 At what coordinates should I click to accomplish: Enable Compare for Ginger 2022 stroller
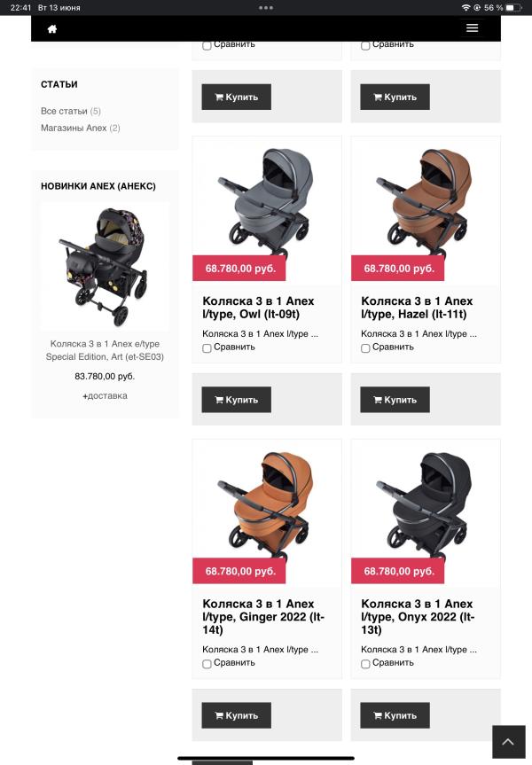207,664
